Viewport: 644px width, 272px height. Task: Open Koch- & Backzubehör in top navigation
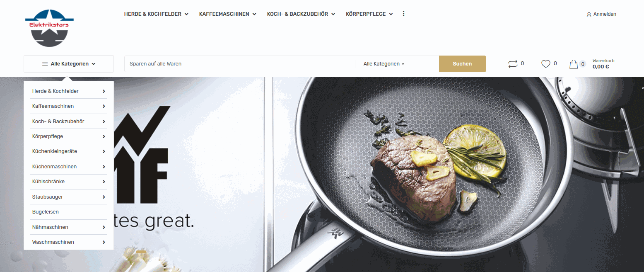tap(301, 14)
